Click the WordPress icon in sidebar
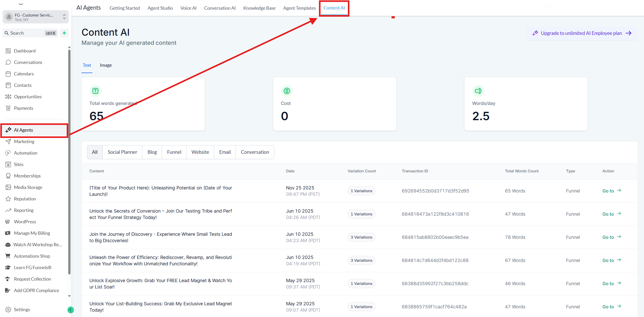The image size is (644, 317). click(x=8, y=222)
